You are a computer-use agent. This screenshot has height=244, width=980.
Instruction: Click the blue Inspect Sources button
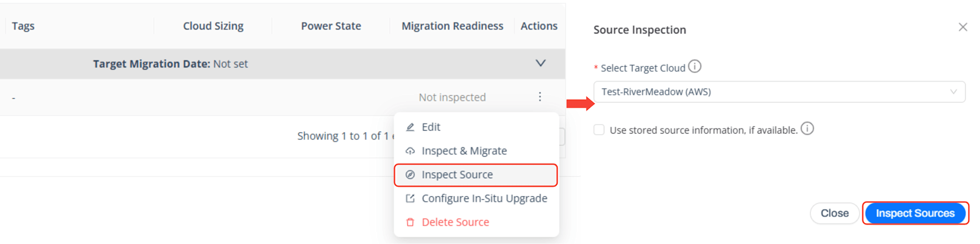pos(915,213)
